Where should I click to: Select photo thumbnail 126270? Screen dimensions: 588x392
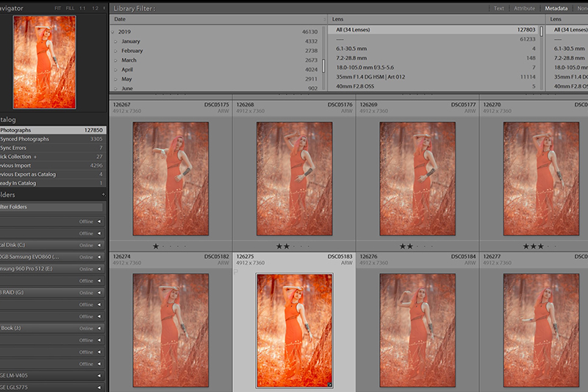pyautogui.click(x=541, y=179)
